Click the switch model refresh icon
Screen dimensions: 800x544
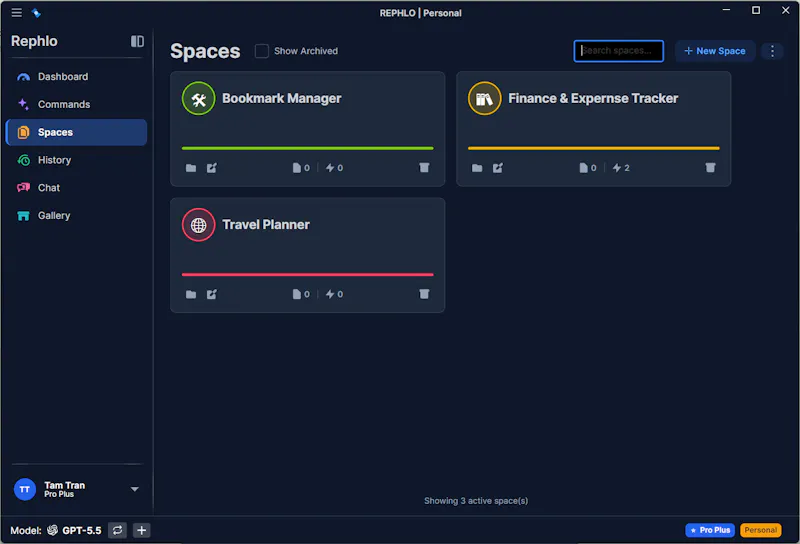tap(117, 530)
